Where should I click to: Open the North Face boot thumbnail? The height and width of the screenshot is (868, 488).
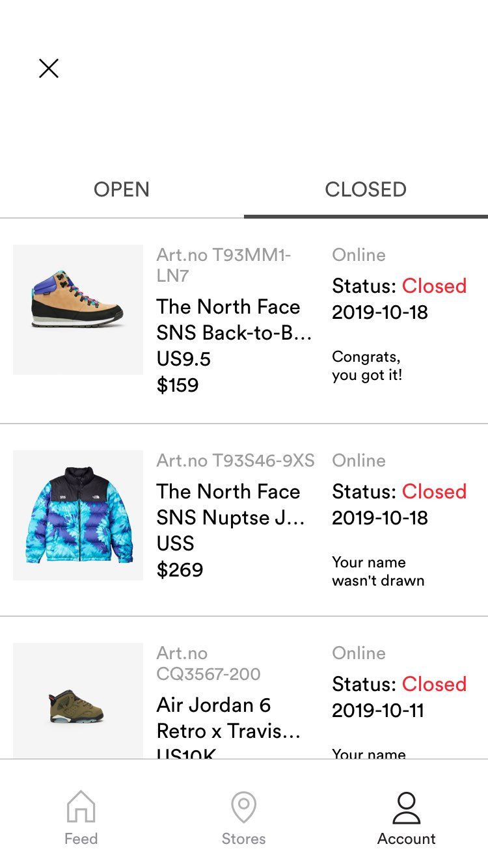[x=78, y=310]
